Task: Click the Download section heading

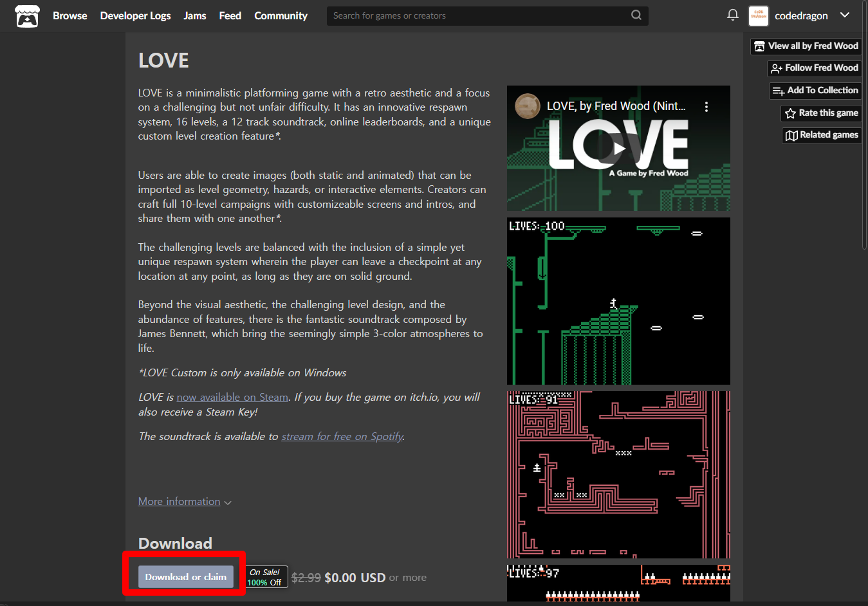Action: click(175, 544)
